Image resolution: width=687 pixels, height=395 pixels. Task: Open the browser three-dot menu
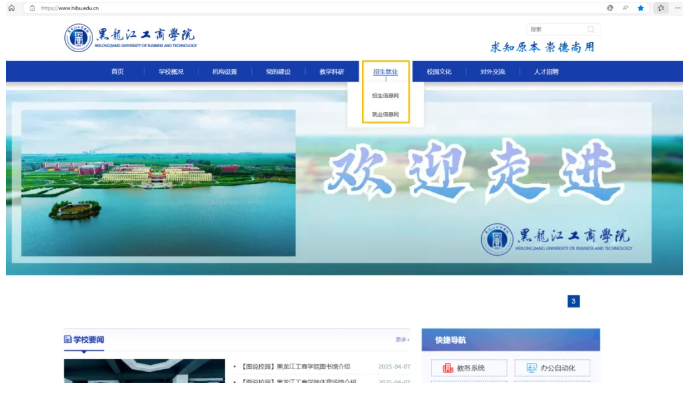click(x=677, y=8)
